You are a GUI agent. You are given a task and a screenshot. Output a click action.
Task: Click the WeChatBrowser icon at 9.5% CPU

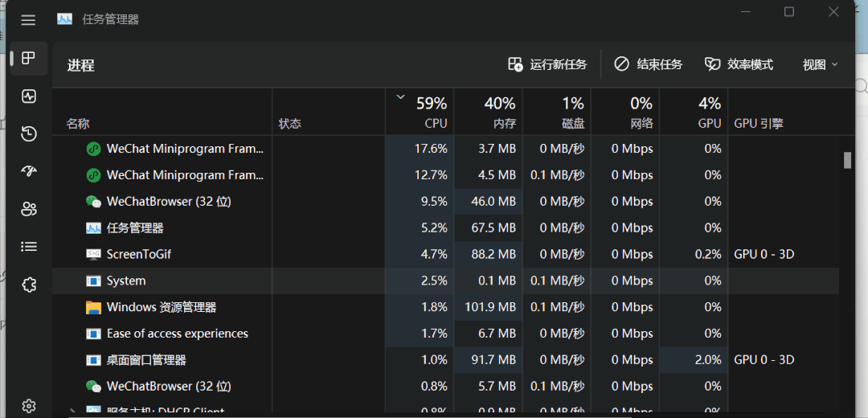(93, 202)
